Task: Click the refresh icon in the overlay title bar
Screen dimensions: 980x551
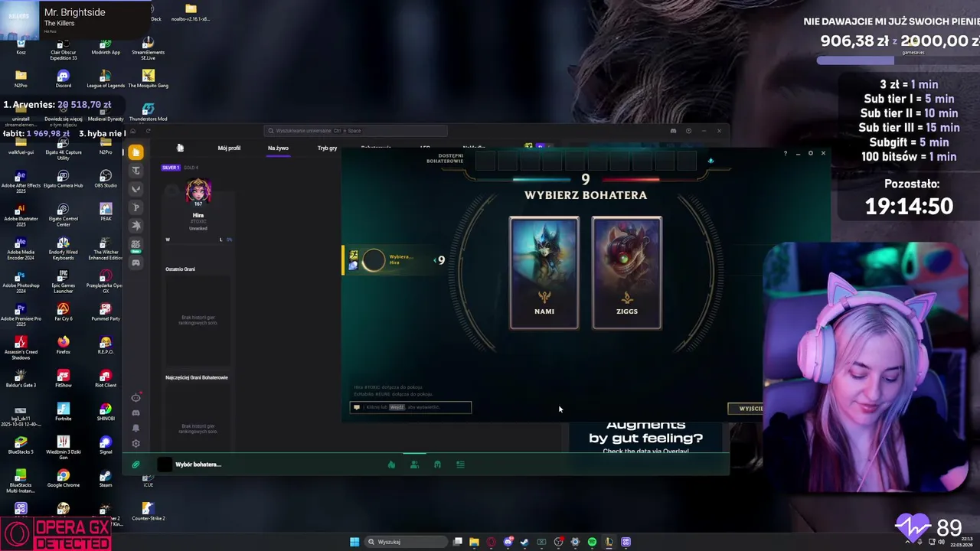Action: click(x=148, y=131)
